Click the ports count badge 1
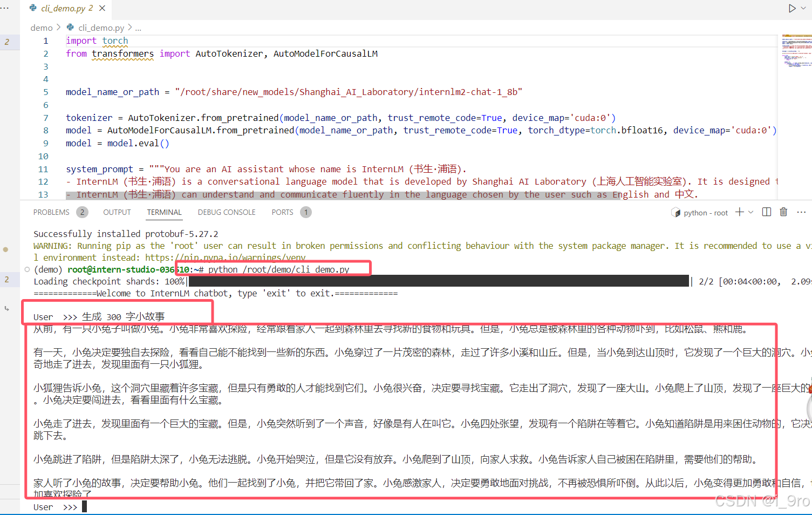This screenshot has width=812, height=515. coord(306,212)
